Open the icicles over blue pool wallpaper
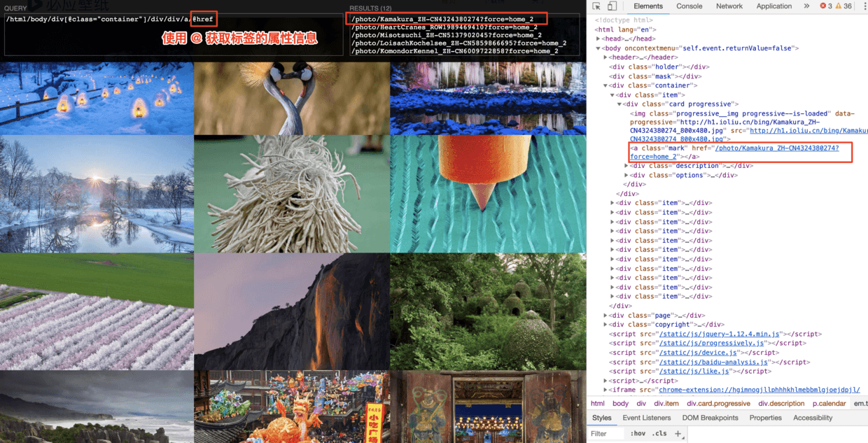The image size is (868, 443). click(x=488, y=99)
